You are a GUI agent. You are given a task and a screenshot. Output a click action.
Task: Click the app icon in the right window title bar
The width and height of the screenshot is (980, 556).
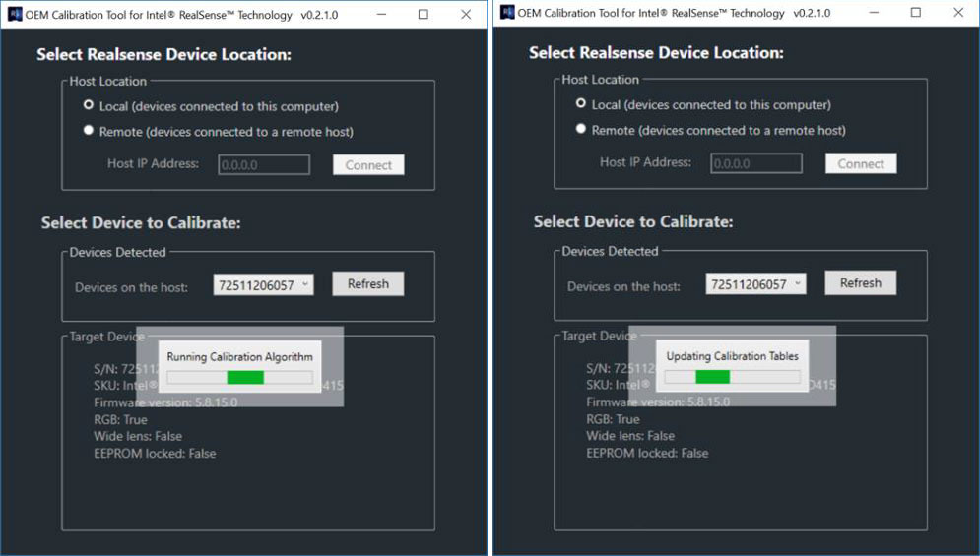pos(507,13)
